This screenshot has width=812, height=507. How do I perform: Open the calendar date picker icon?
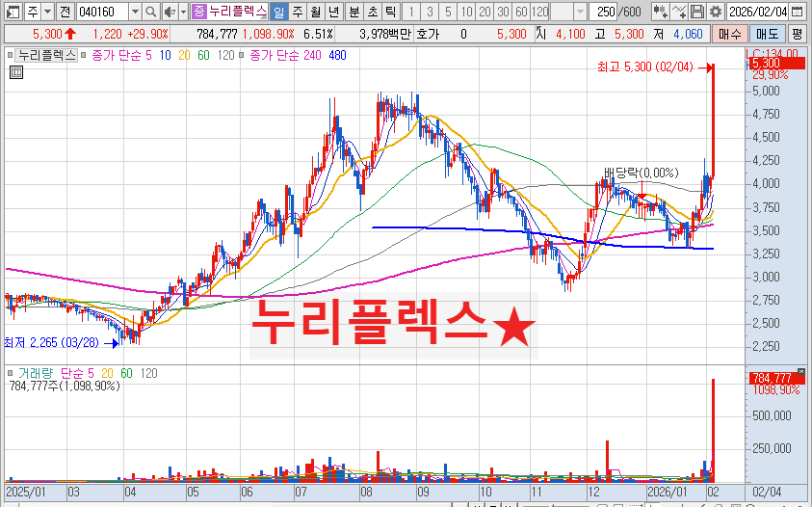click(x=798, y=12)
